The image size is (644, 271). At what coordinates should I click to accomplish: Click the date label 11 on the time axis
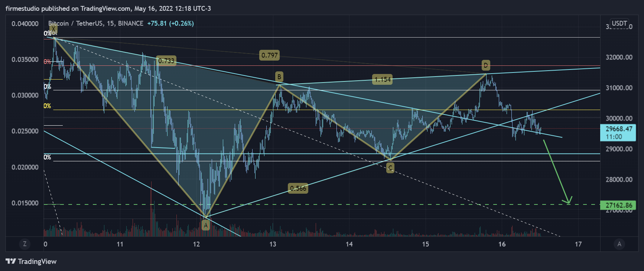(x=120, y=244)
